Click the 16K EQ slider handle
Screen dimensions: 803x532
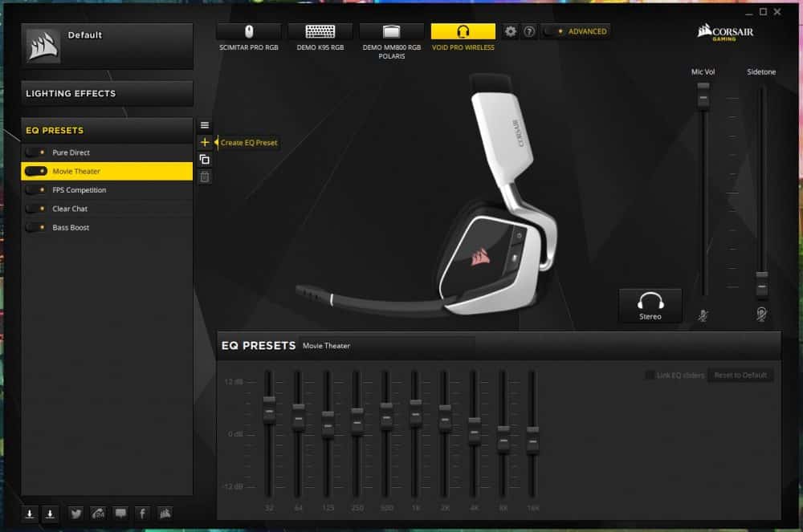(532, 441)
